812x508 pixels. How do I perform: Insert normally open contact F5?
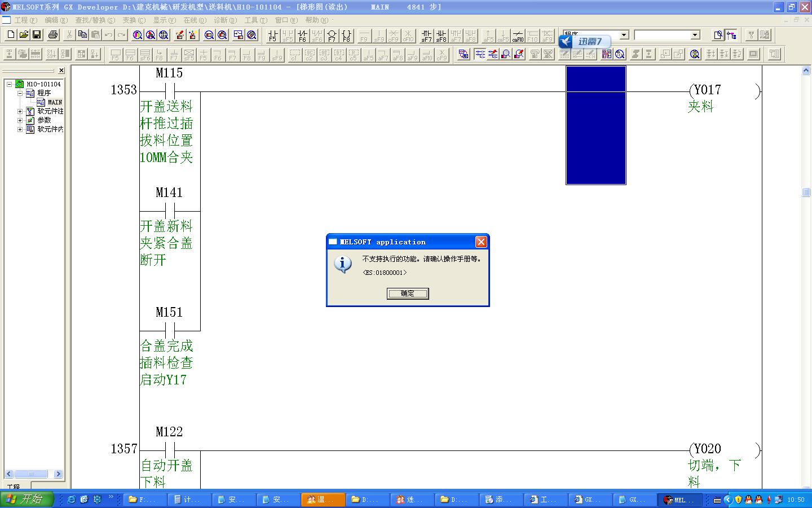click(x=273, y=36)
